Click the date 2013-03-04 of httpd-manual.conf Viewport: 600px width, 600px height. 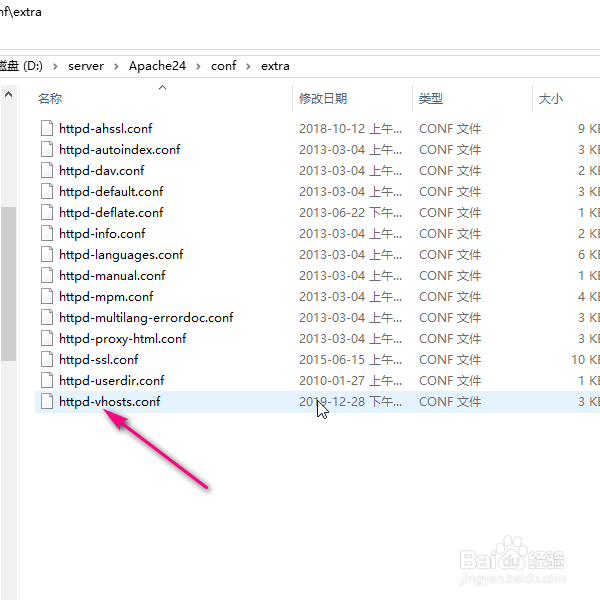pos(350,276)
